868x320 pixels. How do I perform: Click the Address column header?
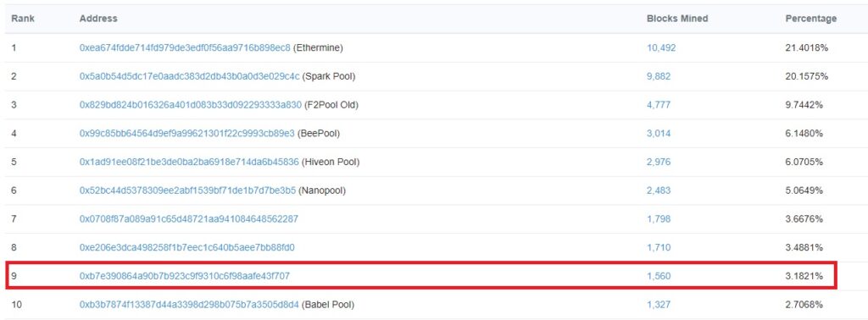[98, 19]
